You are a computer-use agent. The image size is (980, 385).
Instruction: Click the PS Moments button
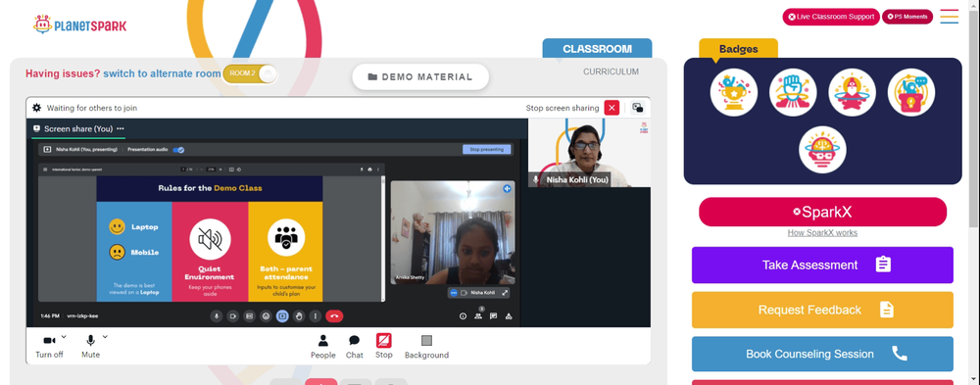tap(906, 17)
